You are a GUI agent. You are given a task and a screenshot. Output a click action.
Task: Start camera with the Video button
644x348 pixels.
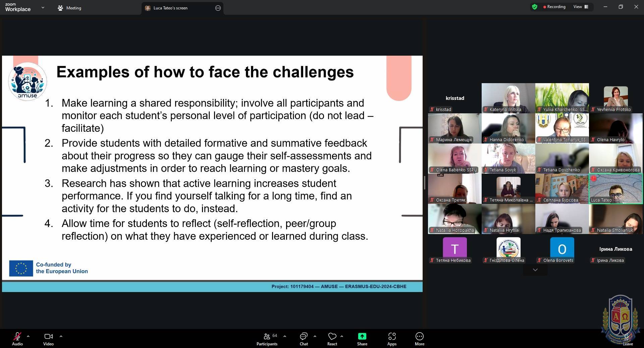point(48,339)
